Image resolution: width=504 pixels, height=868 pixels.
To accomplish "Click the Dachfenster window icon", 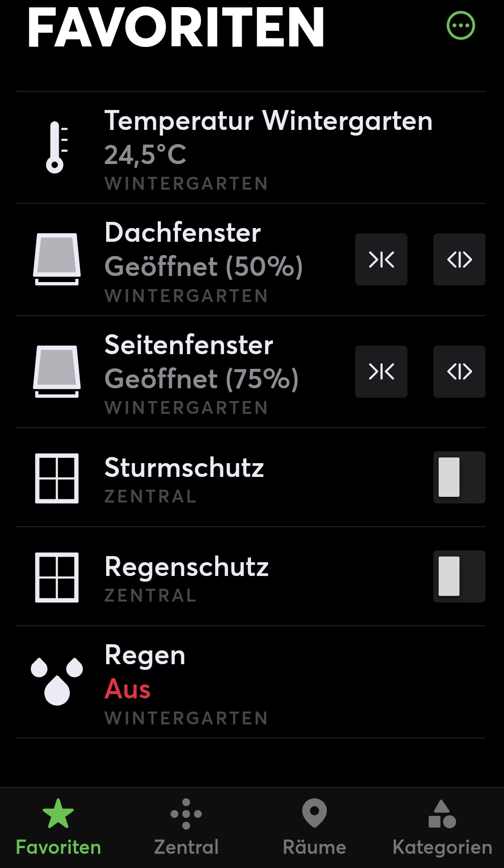I will 57,259.
